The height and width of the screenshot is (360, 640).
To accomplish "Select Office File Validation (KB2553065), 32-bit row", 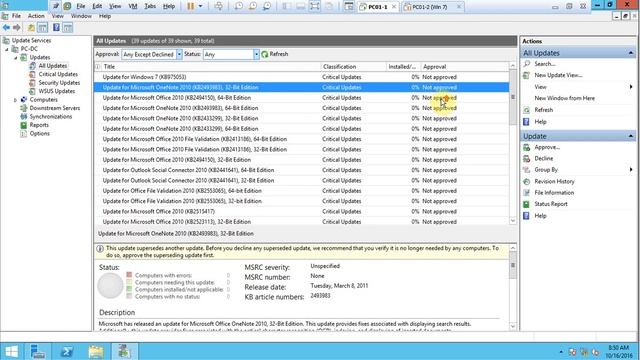I will click(x=302, y=201).
